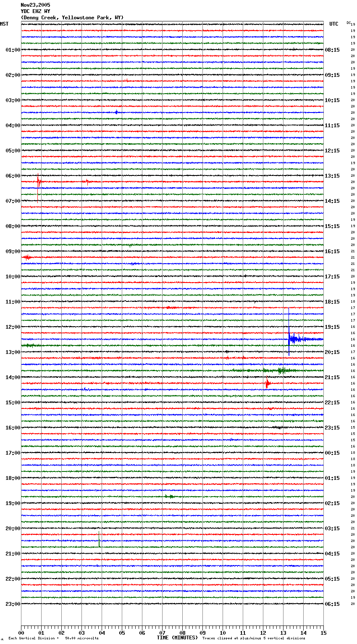357x644 pixels.
Task: Click the "MST" column heading
Action: pos(4,24)
